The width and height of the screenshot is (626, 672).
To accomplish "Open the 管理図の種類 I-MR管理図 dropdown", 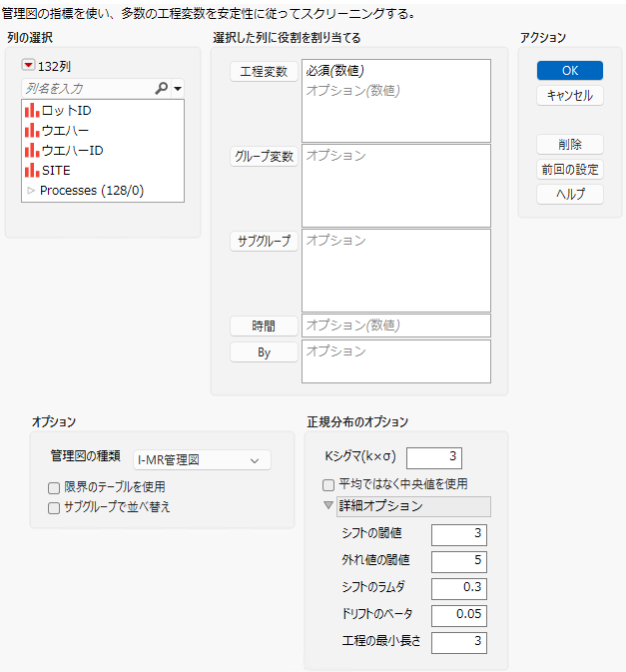I will (x=202, y=460).
